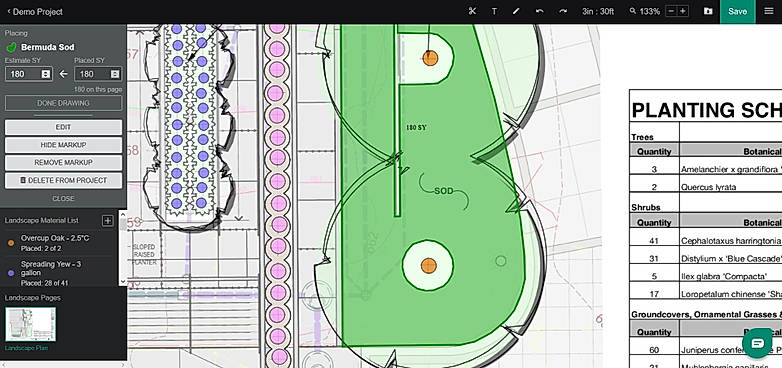The image size is (782, 368).
Task: Zoom in with the plus button
Action: (683, 11)
